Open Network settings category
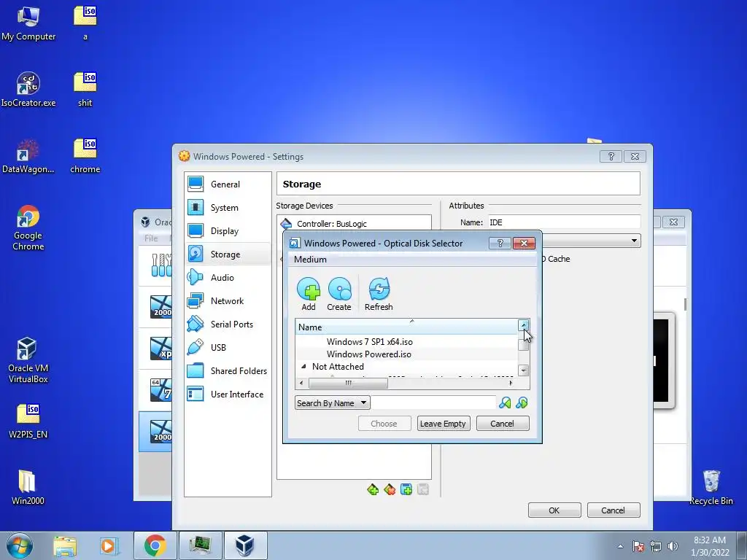This screenshot has height=560, width=747. (x=228, y=301)
